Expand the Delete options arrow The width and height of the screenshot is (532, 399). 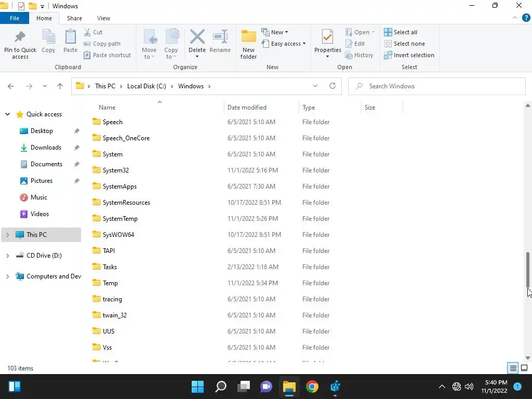[x=197, y=56]
